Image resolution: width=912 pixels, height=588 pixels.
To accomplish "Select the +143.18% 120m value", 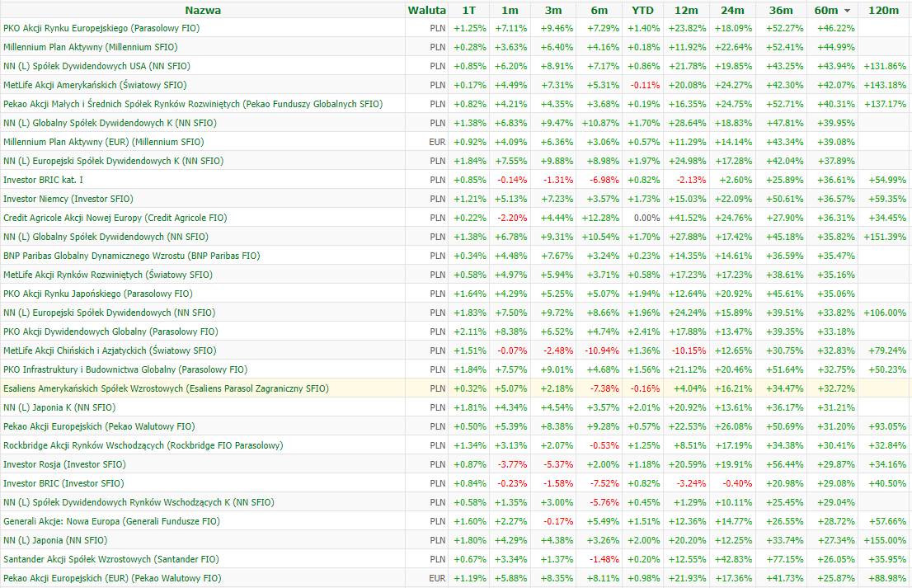I will 885,85.
